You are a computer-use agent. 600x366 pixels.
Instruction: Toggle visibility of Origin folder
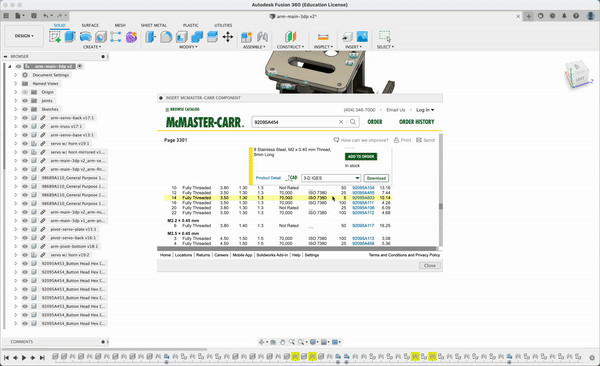[x=25, y=92]
